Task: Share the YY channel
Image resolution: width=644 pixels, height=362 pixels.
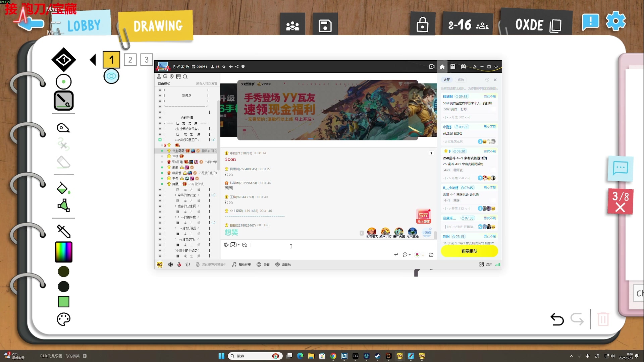Action: pos(237,67)
